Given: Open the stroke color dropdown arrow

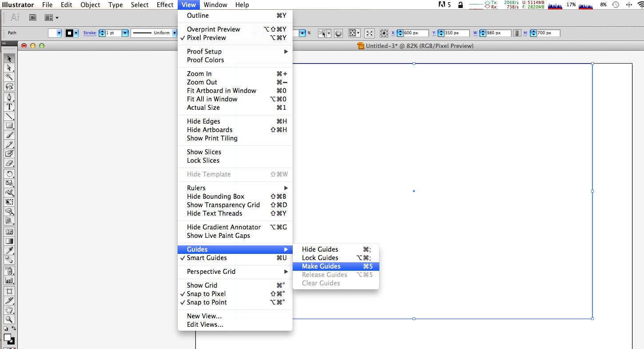Looking at the screenshot, I should coord(76,33).
